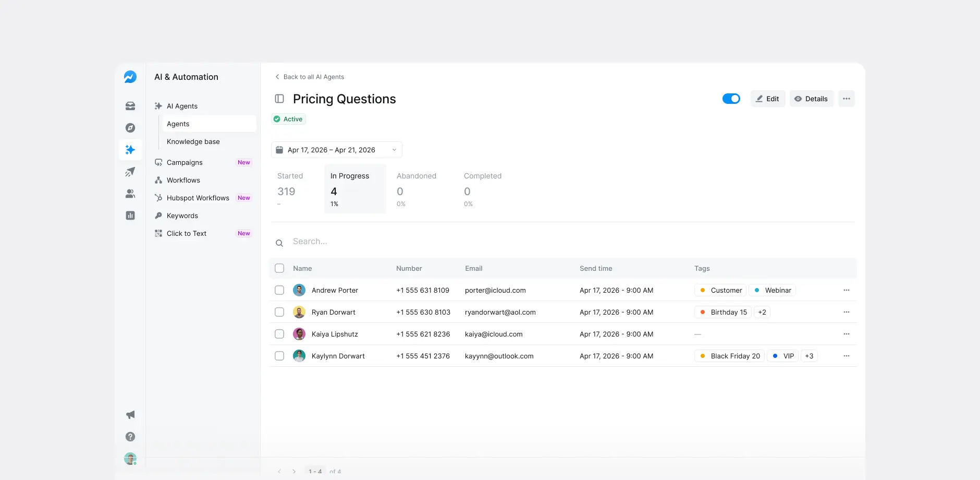Click the calendar icon in date picker
The image size is (980, 480).
[x=279, y=150]
